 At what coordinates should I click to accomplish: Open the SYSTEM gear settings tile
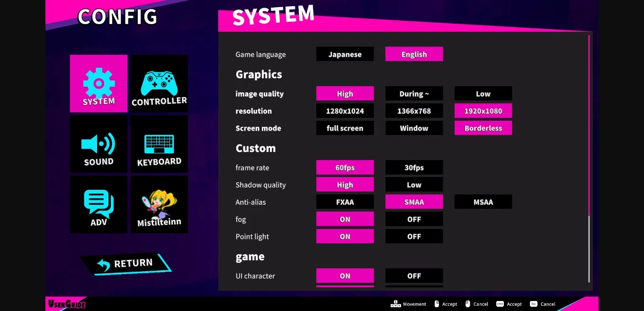[98, 84]
